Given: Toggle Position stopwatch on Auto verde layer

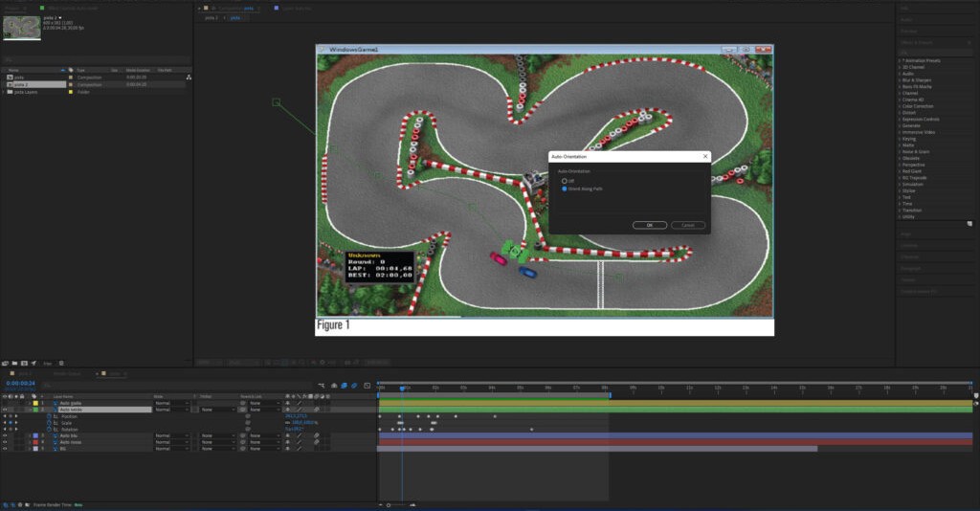Looking at the screenshot, I should point(50,416).
